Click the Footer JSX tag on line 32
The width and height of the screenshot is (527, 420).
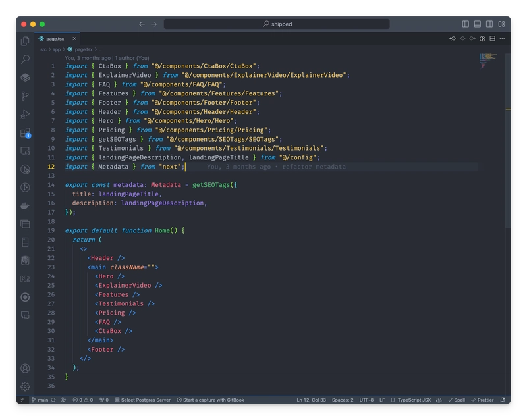pyautogui.click(x=102, y=350)
